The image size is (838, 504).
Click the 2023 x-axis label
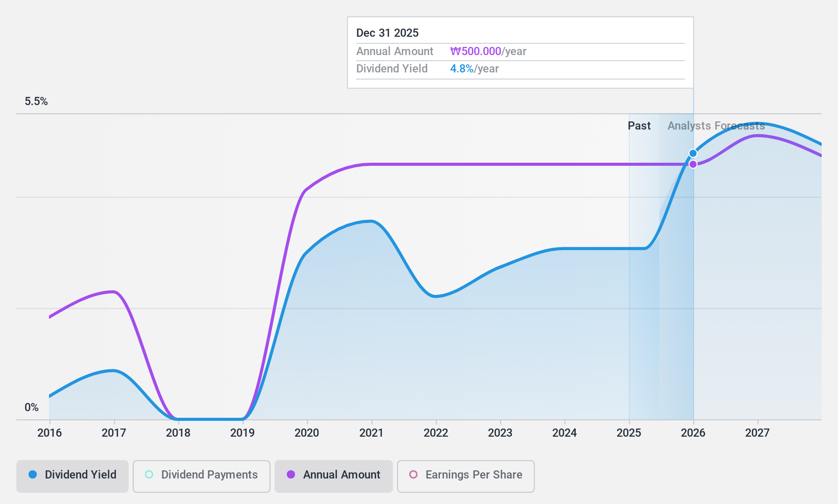500,433
